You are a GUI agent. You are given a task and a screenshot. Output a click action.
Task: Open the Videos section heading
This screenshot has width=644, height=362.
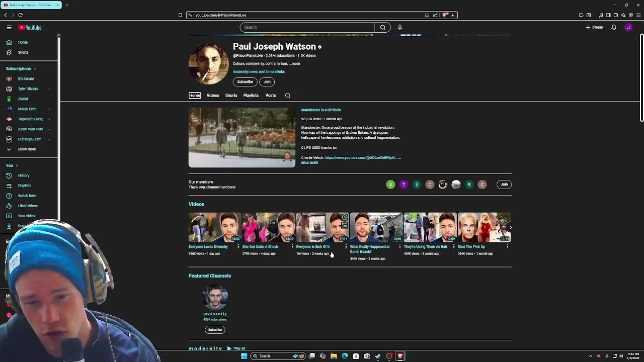[196, 204]
